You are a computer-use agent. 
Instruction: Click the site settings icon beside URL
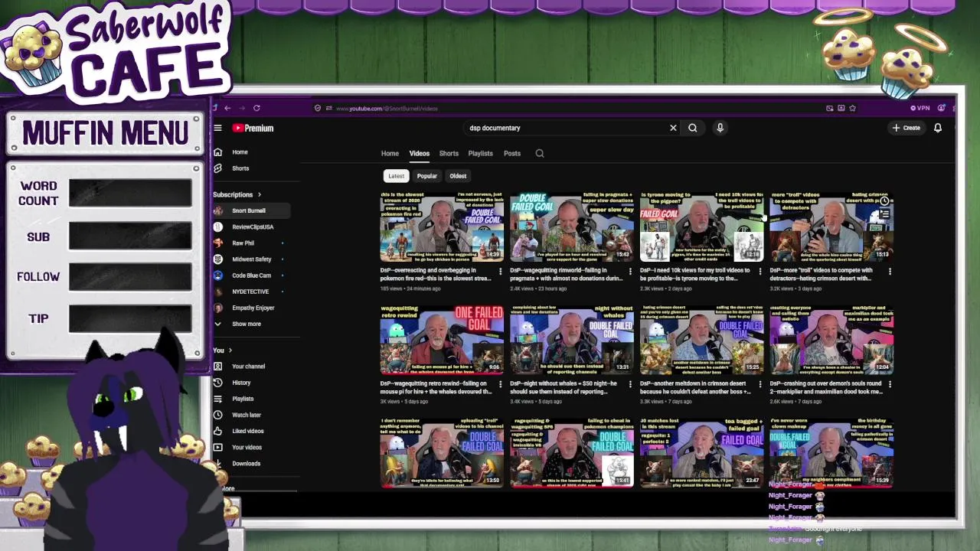coord(328,108)
